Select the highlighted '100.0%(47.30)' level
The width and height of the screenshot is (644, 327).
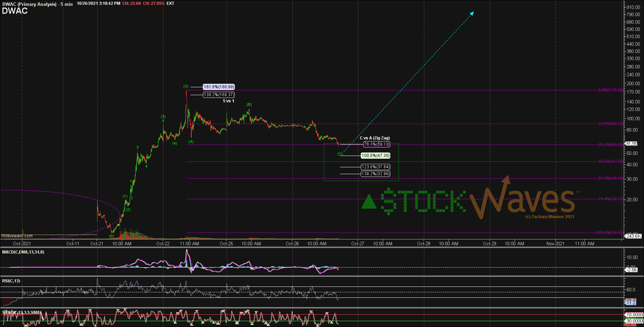click(x=376, y=155)
